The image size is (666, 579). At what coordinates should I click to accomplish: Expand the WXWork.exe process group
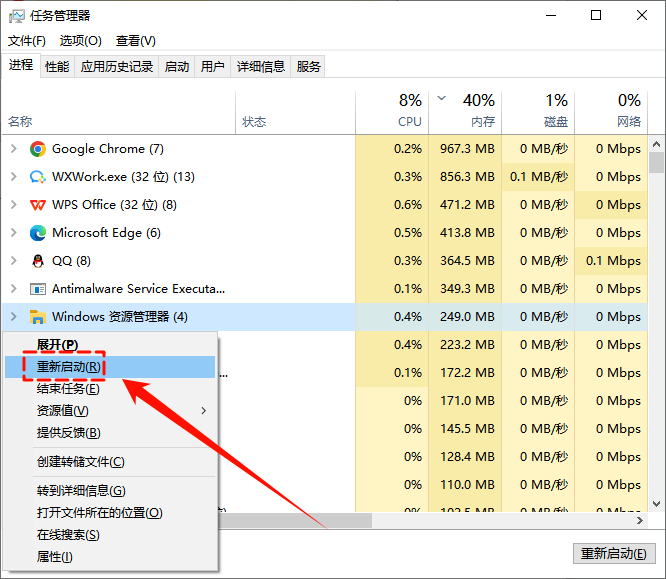pos(14,177)
